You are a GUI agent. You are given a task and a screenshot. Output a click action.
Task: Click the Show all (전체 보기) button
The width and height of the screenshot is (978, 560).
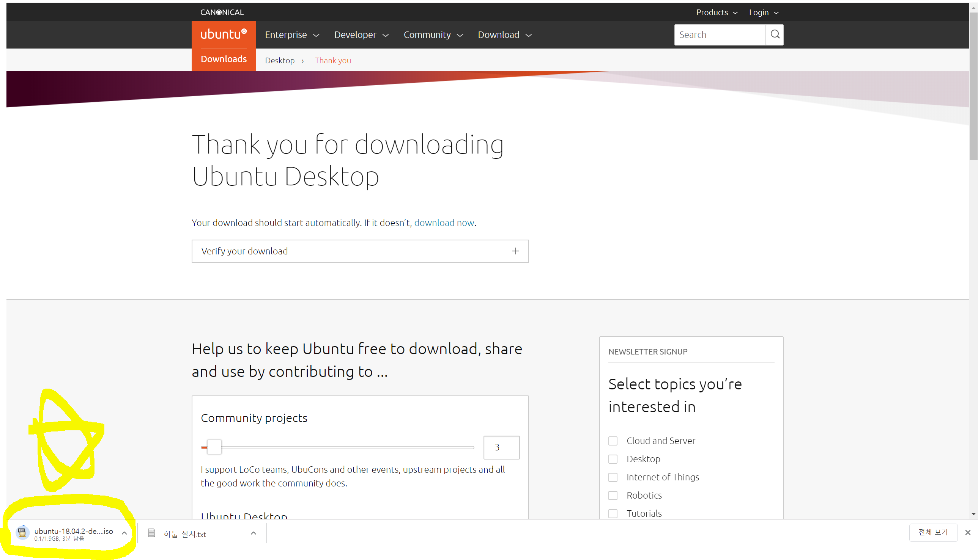[x=932, y=532]
